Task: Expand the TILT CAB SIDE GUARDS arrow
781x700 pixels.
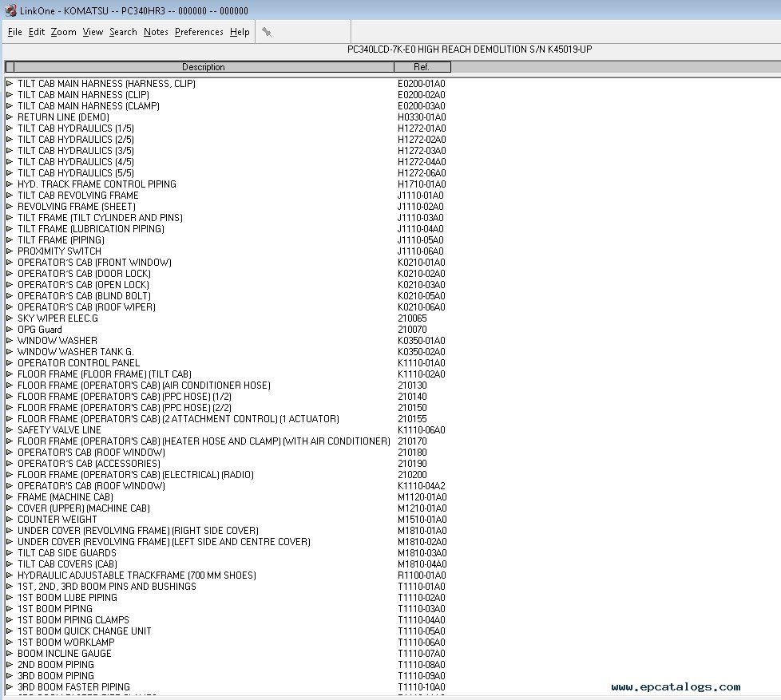Action: click(10, 553)
